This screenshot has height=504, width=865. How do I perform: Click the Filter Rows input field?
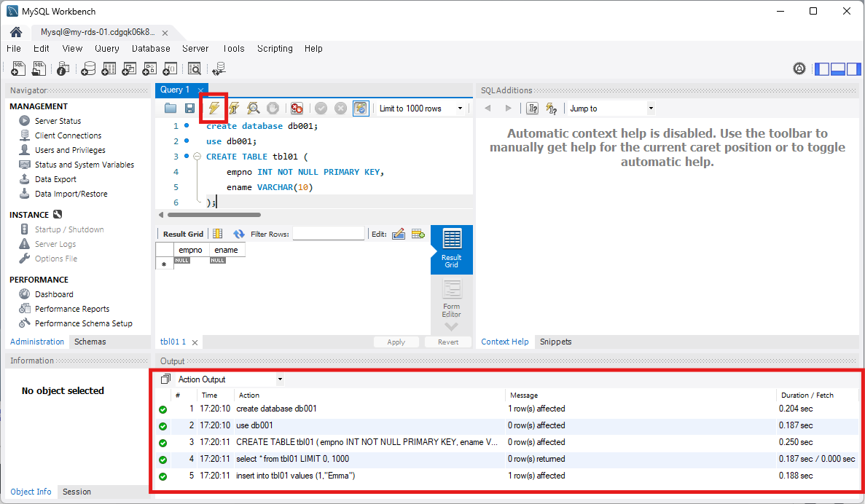[328, 234]
